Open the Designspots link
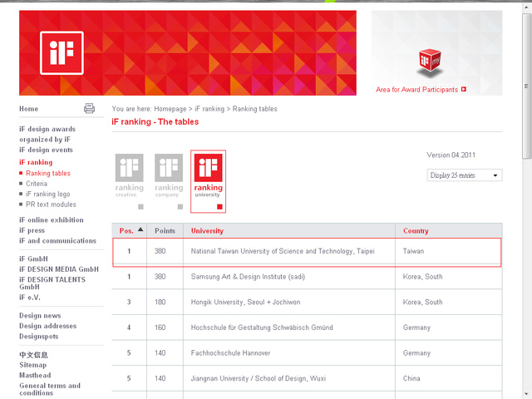 point(39,336)
